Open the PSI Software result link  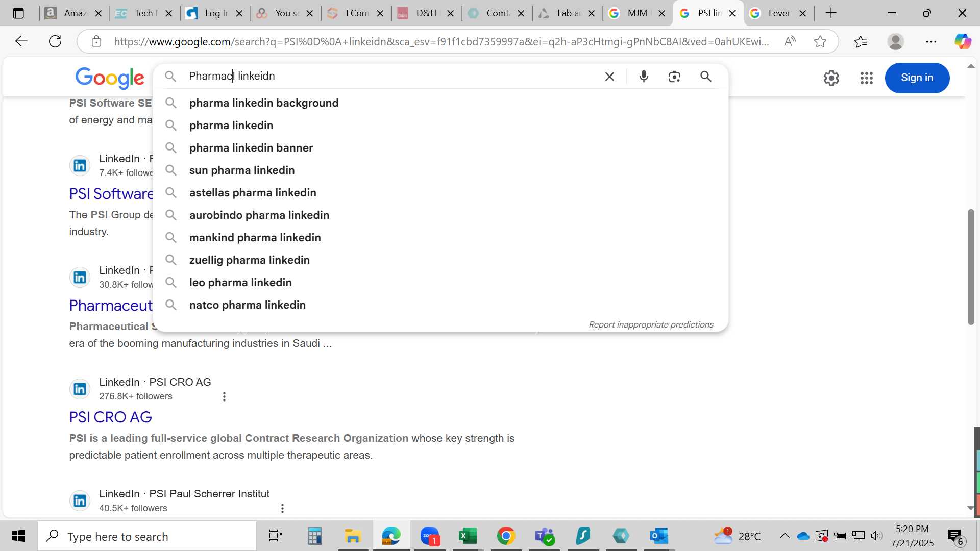pos(111,194)
